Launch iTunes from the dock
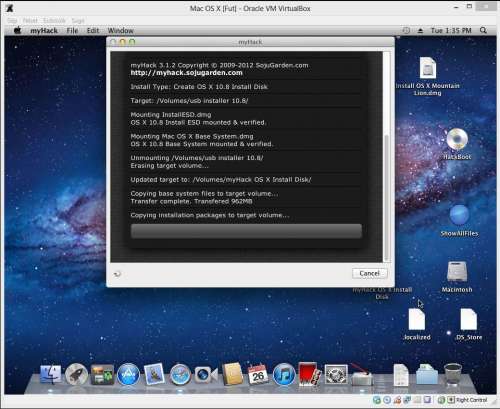 coord(284,375)
